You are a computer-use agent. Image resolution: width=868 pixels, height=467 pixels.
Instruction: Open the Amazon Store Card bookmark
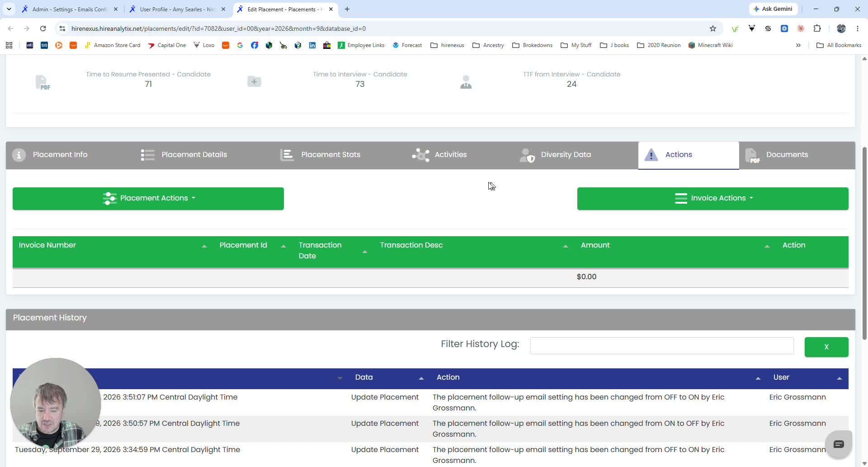pyautogui.click(x=112, y=45)
